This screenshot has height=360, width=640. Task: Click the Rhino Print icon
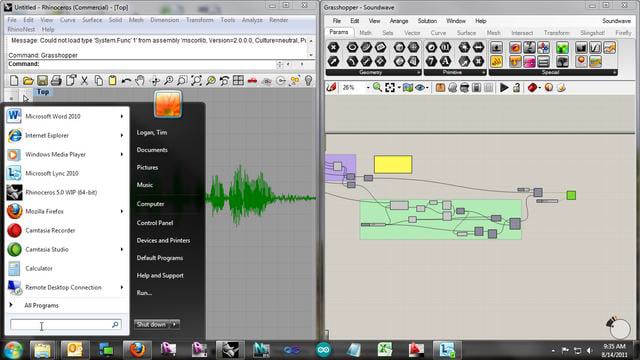pyautogui.click(x=56, y=80)
